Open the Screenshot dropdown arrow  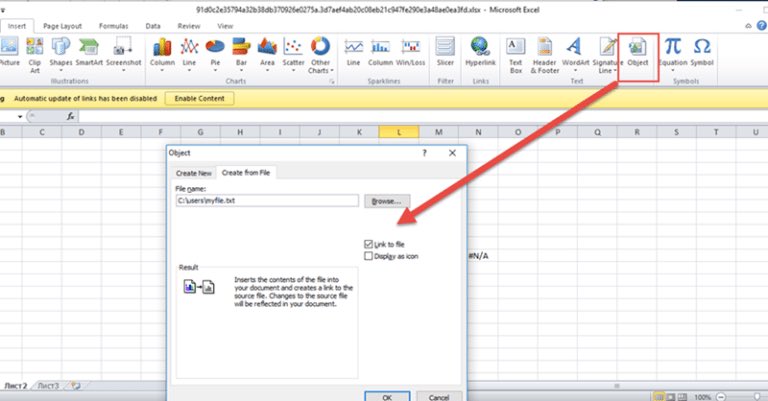123,71
